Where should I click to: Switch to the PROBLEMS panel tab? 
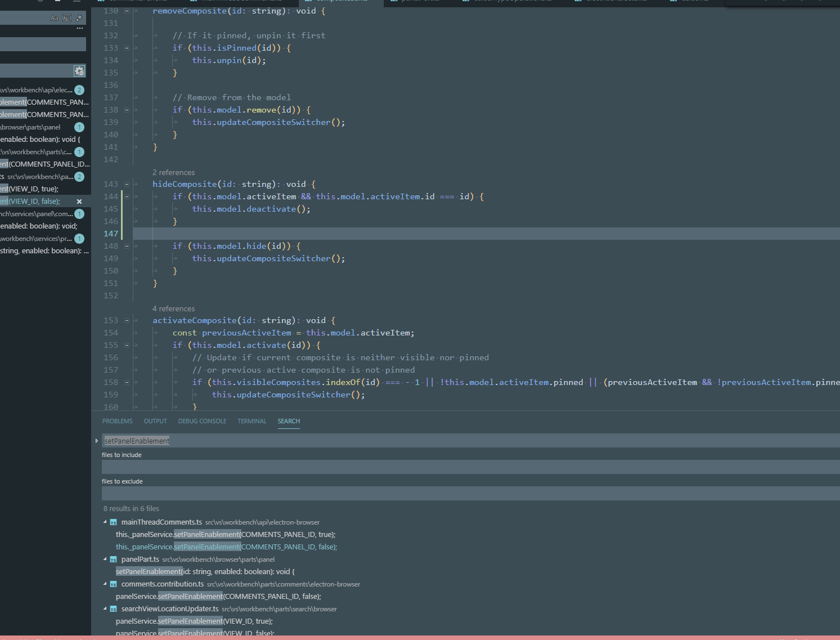[118, 421]
